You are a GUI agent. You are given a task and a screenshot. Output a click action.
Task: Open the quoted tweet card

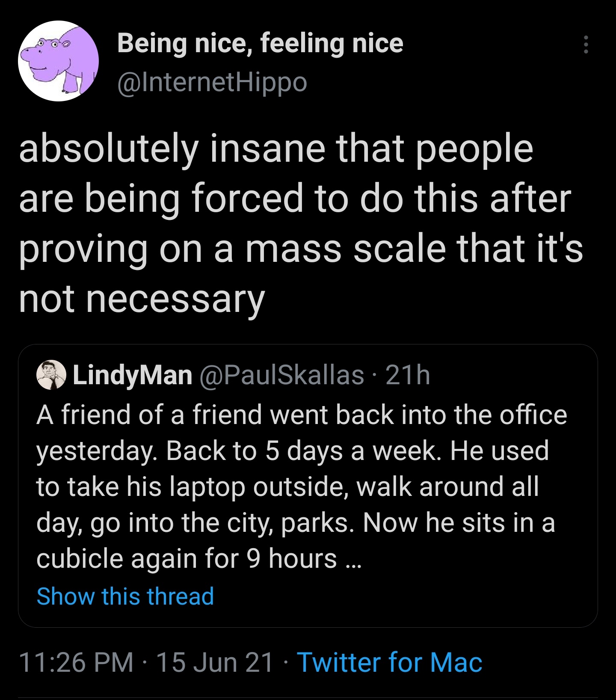click(308, 483)
